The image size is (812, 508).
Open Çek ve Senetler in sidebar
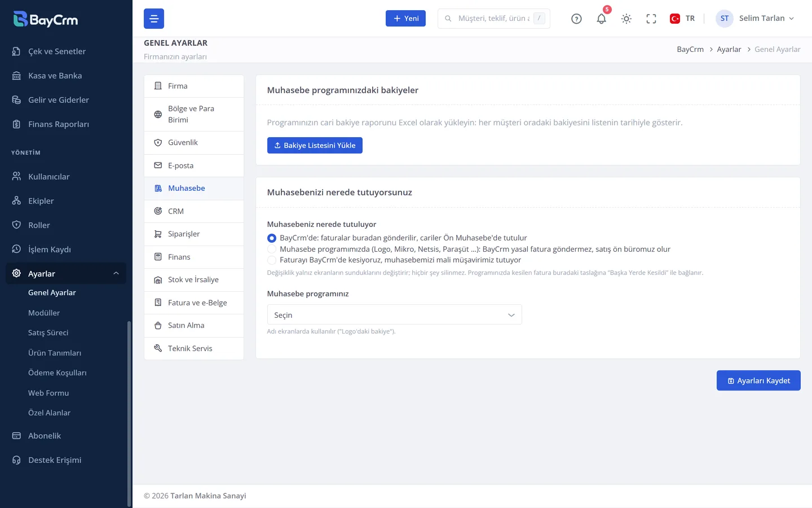click(66, 51)
